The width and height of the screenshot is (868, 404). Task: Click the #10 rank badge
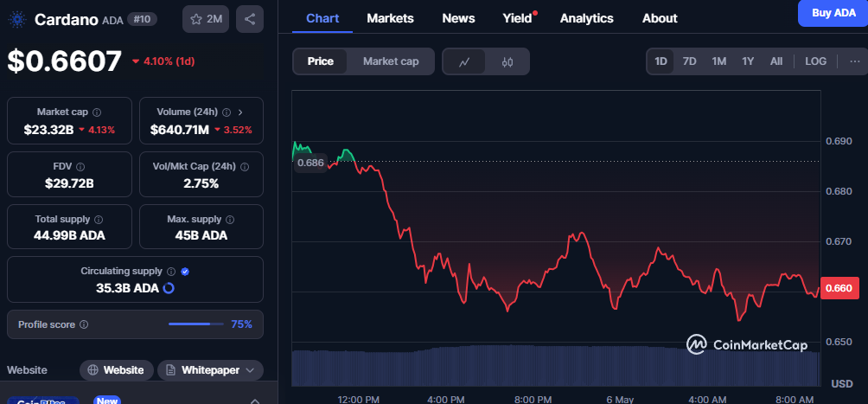tap(143, 19)
